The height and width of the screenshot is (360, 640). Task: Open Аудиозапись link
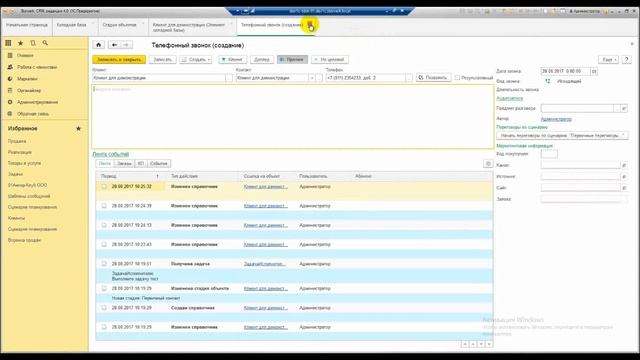click(510, 98)
